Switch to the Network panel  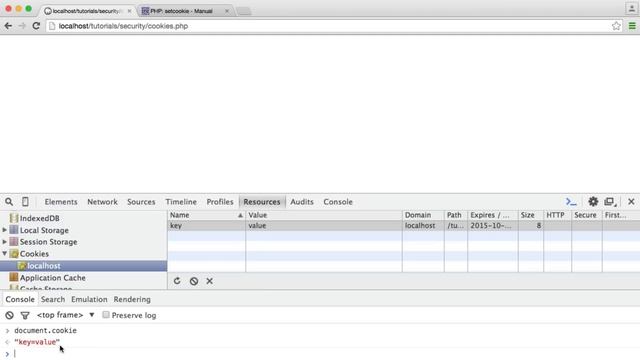click(102, 202)
